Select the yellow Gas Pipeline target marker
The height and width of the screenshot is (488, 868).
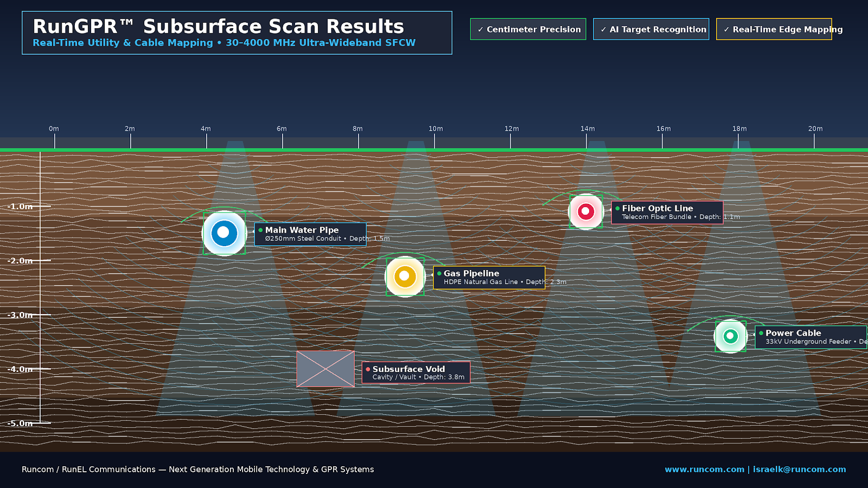[405, 277]
